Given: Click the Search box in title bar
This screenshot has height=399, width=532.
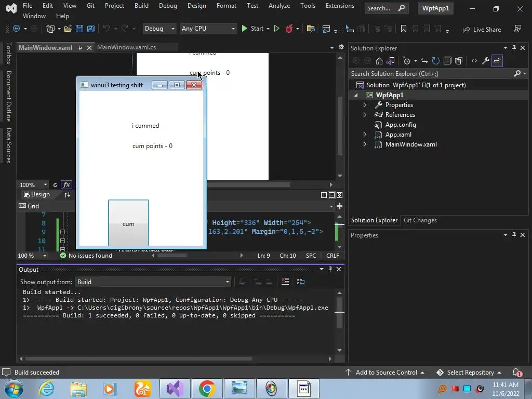Looking at the screenshot, I should 386,8.
